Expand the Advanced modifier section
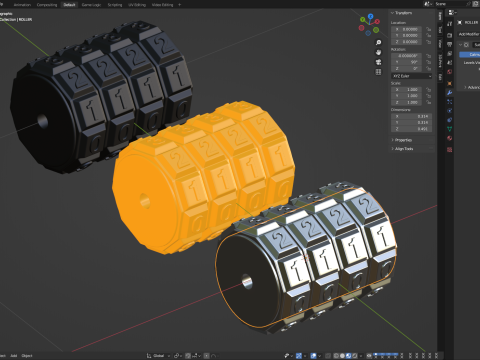 click(x=473, y=87)
